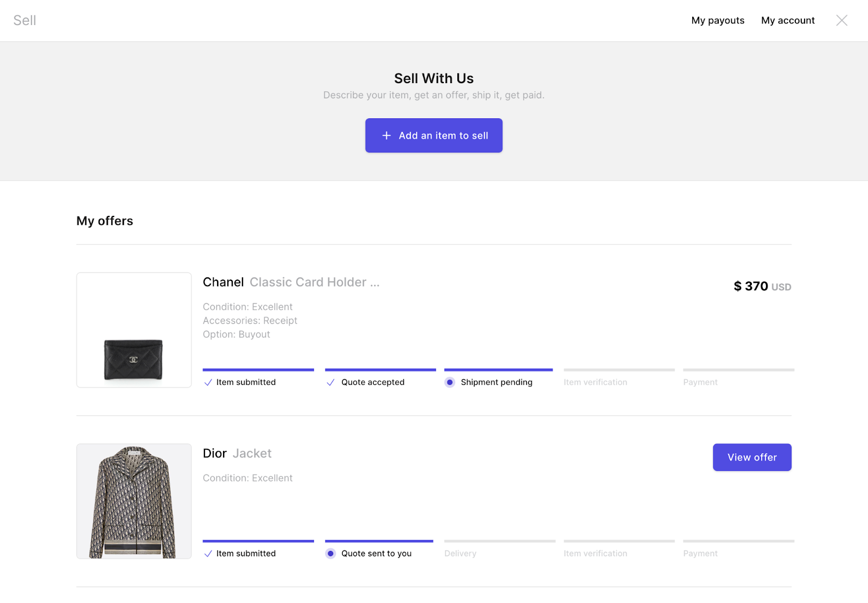
Task: Click the Dior Item submitted checkmark icon
Action: click(x=208, y=554)
